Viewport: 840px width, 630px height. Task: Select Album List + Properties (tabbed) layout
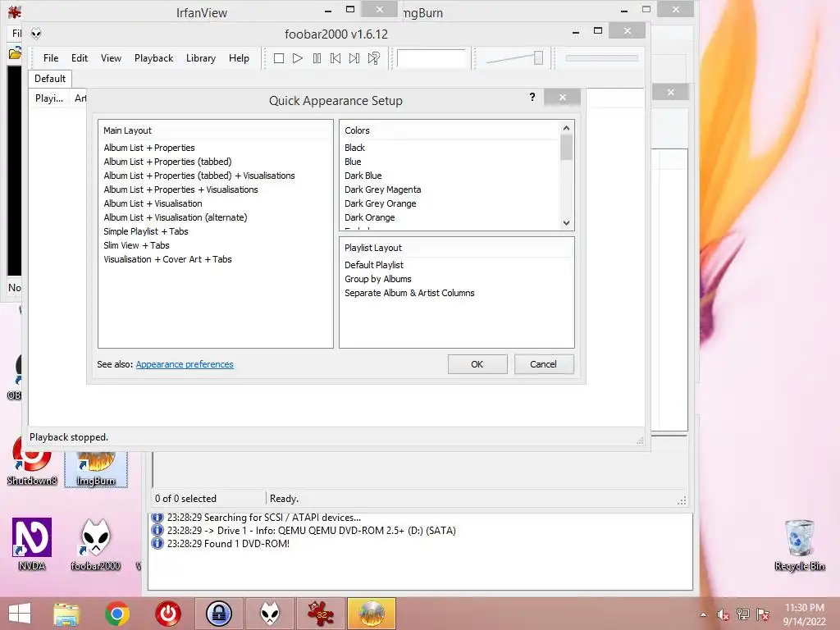tap(167, 162)
